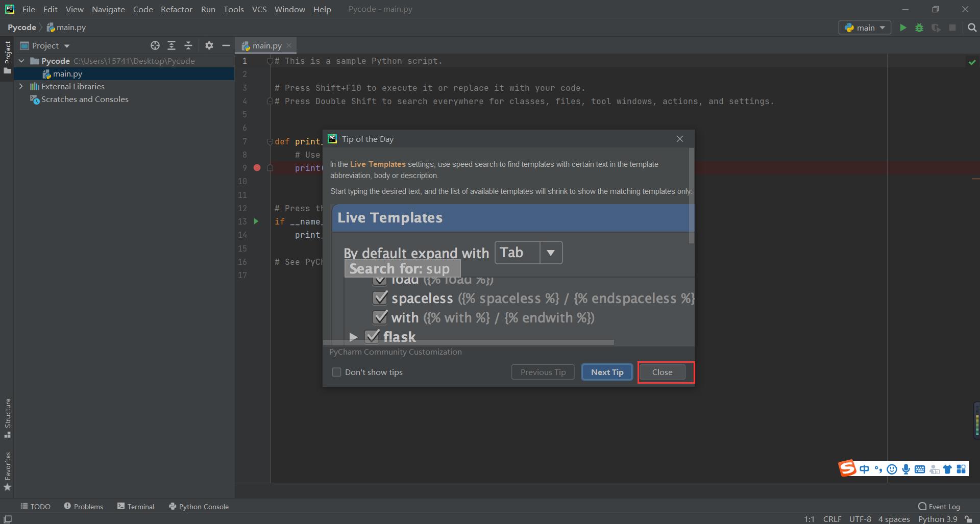Select Scratches and Consoles node
The height and width of the screenshot is (524, 980).
85,99
